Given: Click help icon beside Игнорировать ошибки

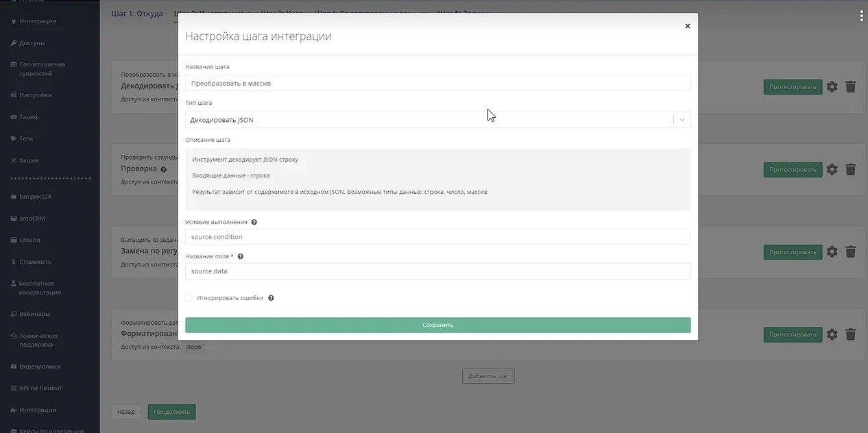Looking at the screenshot, I should pos(271,298).
